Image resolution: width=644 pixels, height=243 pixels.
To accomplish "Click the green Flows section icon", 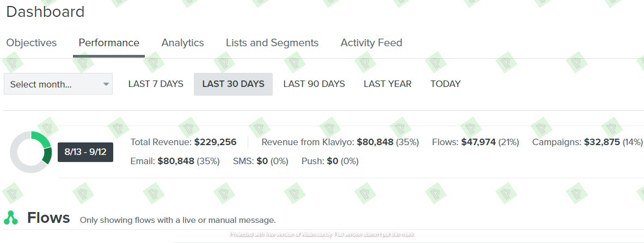I will 11,218.
